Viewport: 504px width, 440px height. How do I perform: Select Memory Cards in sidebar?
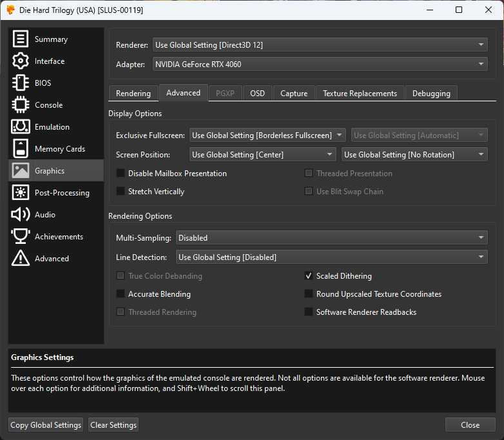pyautogui.click(x=60, y=148)
